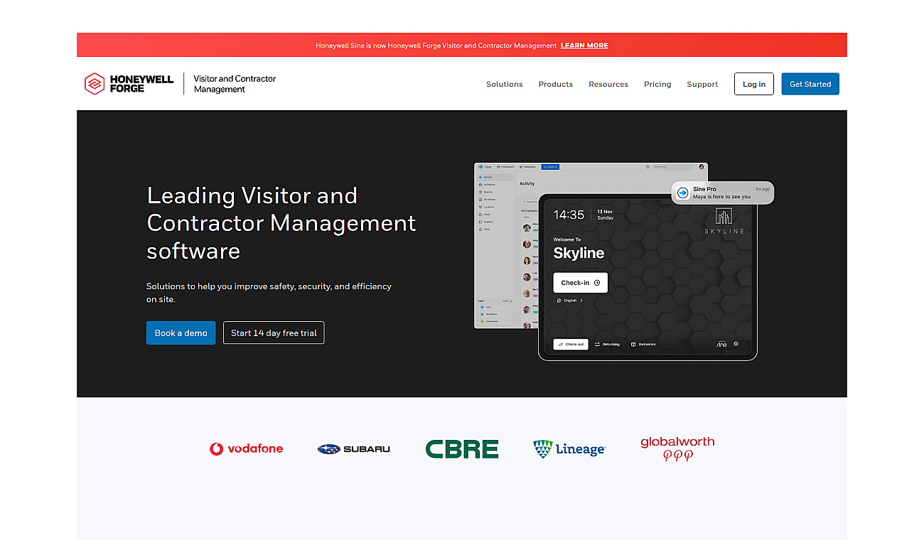Click the "Activity" heading in the dashboard
This screenshot has width=924, height=560.
(527, 184)
